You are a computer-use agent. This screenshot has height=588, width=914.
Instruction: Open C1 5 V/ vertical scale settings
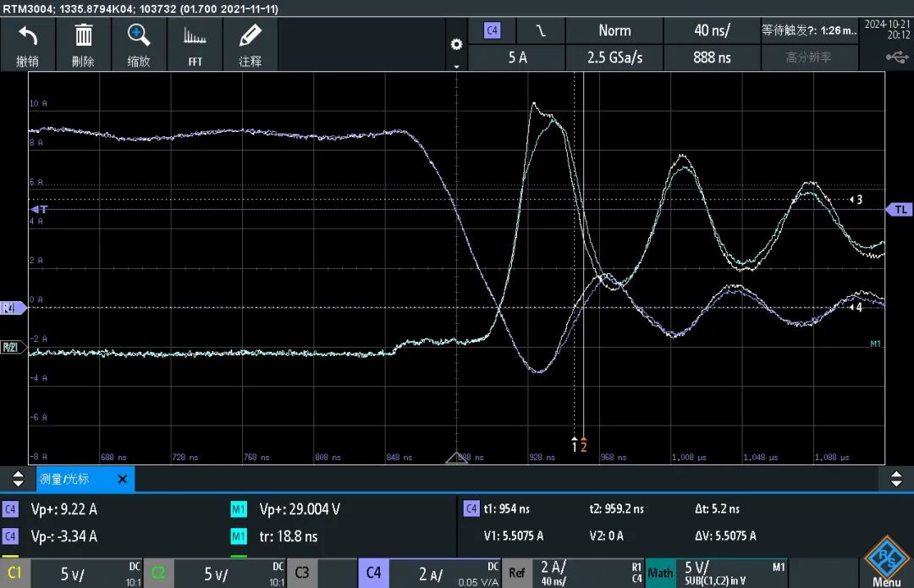[x=85, y=574]
